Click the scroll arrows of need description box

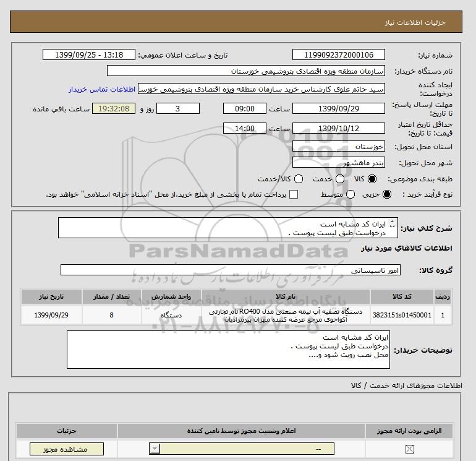392,223
